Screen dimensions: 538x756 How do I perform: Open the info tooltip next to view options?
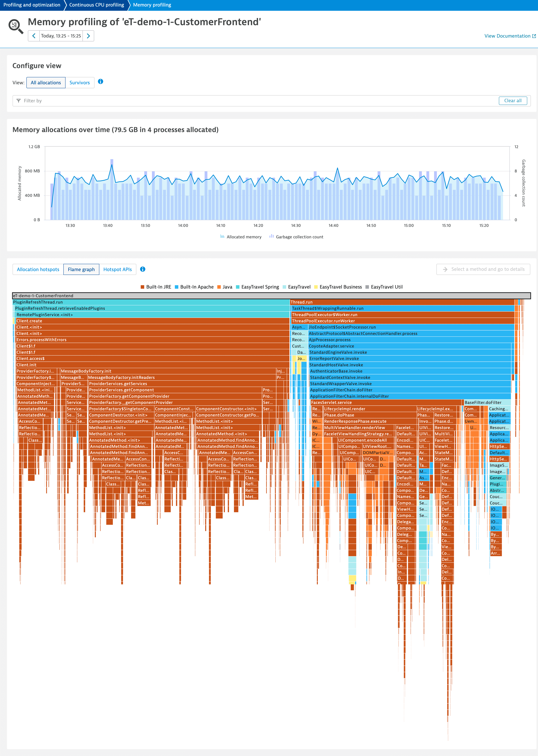pyautogui.click(x=100, y=82)
